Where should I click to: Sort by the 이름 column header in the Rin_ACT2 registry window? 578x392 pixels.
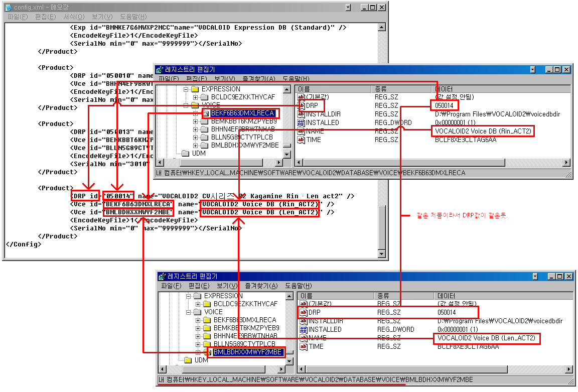tap(333, 89)
